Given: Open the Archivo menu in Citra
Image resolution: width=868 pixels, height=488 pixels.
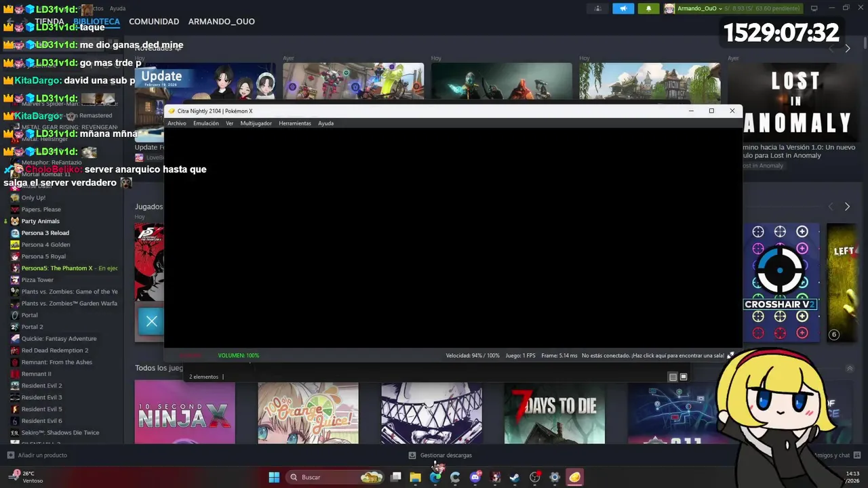Looking at the screenshot, I should (x=177, y=123).
